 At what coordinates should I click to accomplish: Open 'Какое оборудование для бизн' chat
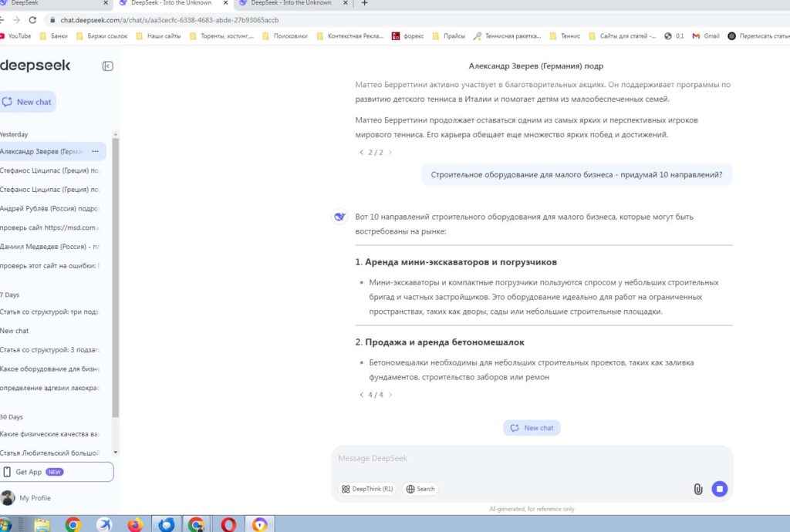(x=50, y=369)
